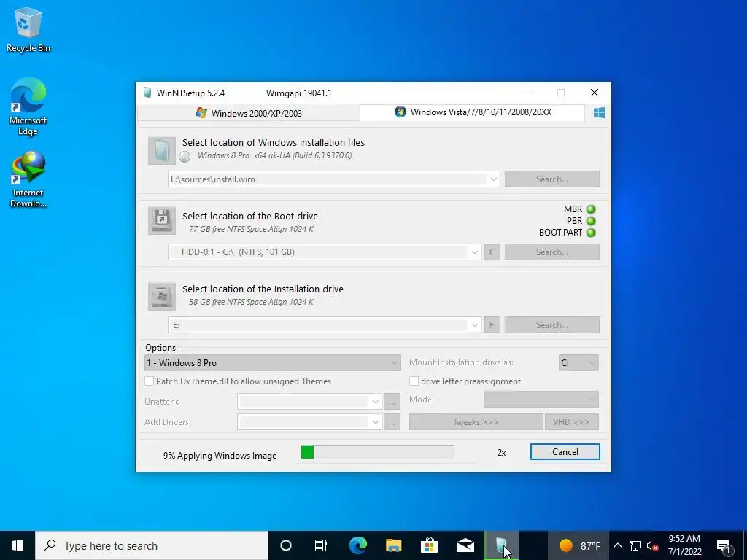The width and height of the screenshot is (747, 560).
Task: Click the 58 GB free NTFS text
Action: point(251,302)
